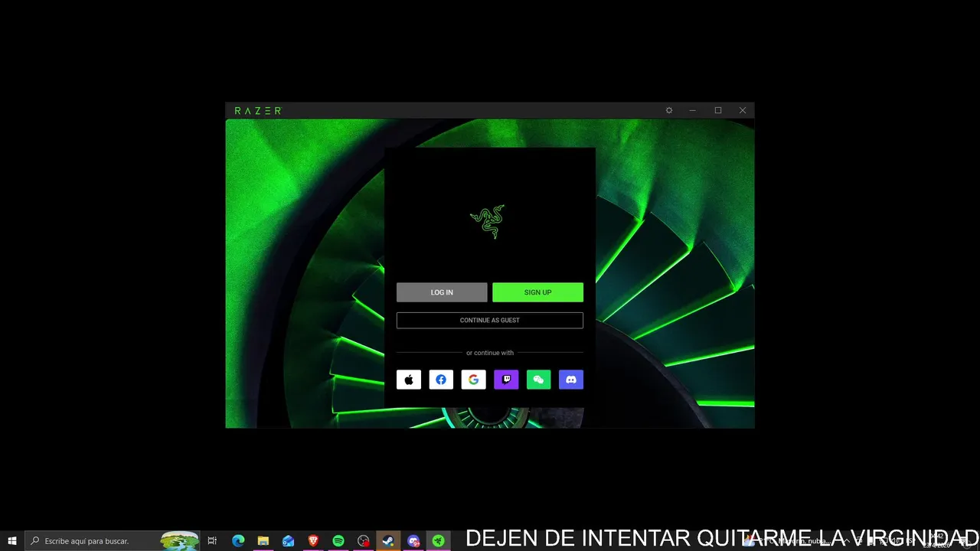Open Task View from taskbar

212,541
